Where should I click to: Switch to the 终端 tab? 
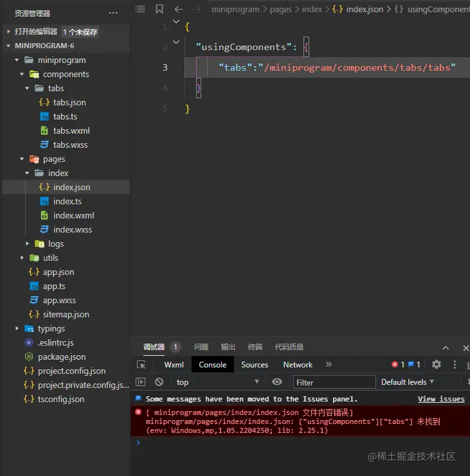(255, 347)
